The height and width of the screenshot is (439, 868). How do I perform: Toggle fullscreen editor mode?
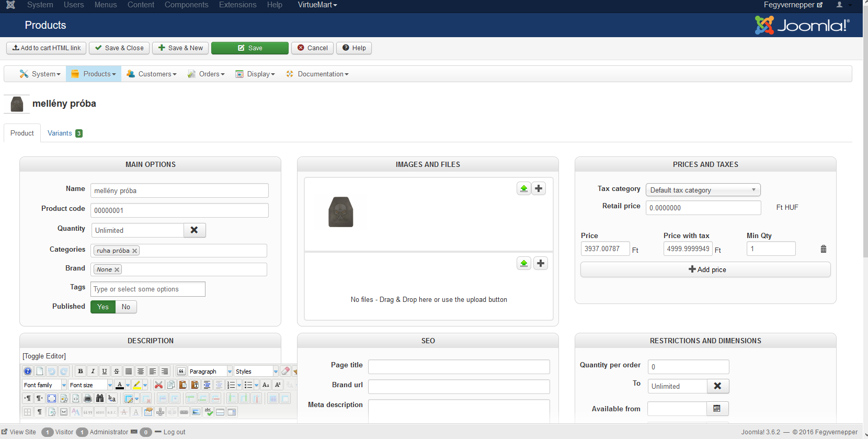click(52, 398)
